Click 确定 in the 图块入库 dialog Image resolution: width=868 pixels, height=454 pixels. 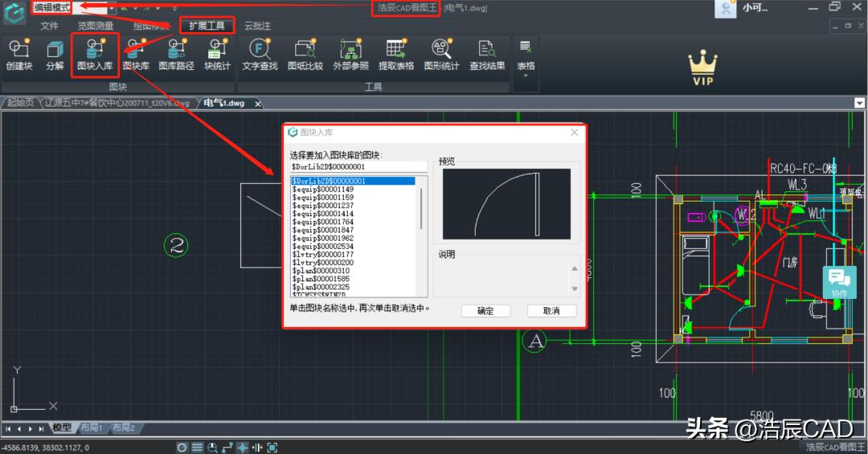tap(485, 311)
